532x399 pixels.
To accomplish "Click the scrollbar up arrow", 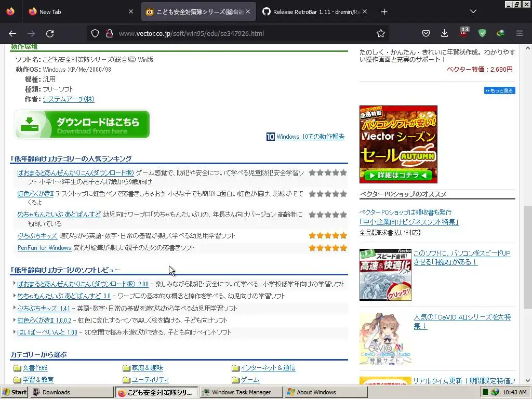I will (528, 48).
